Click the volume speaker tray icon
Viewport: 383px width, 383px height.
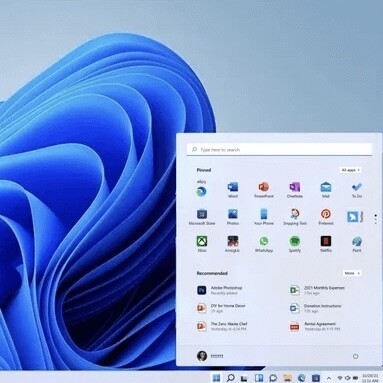click(348, 378)
